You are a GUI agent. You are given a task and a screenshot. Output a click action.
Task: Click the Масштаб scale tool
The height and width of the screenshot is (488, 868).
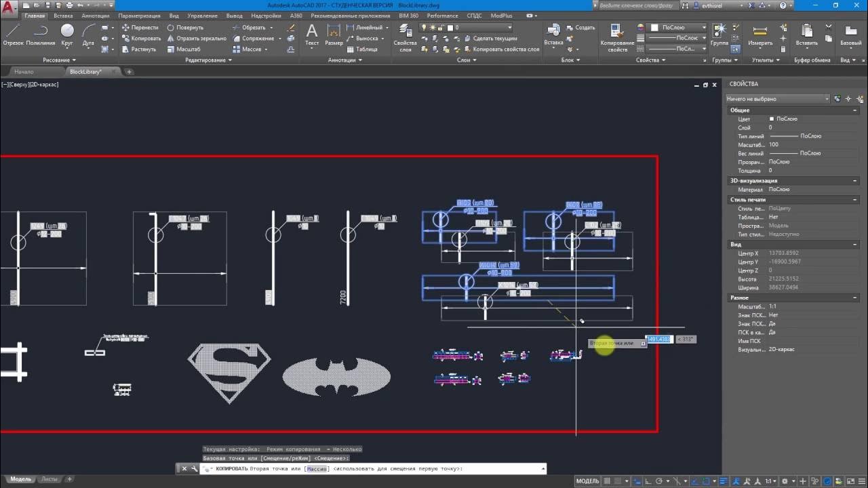(x=183, y=49)
